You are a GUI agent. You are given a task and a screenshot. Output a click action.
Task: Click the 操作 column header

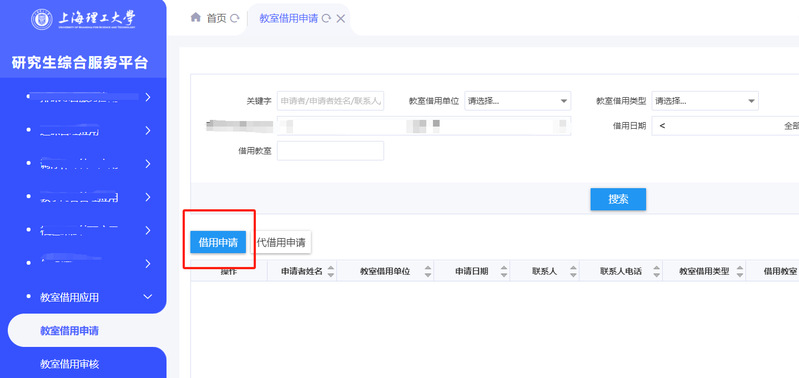click(x=229, y=272)
